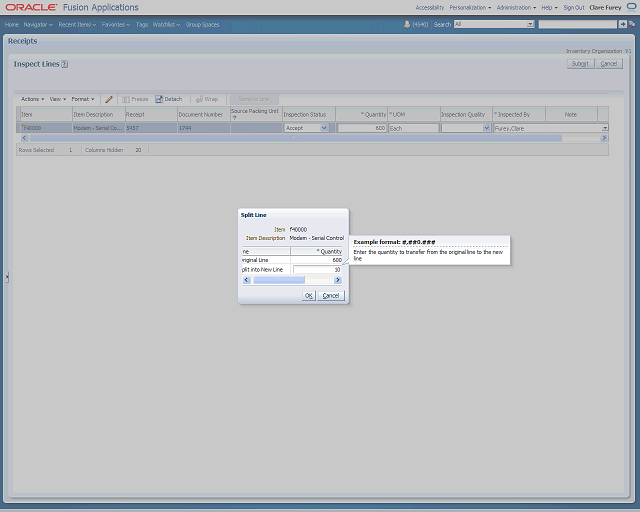Click the Source Packing Unit help icon
This screenshot has width=640, height=512.
click(x=234, y=118)
